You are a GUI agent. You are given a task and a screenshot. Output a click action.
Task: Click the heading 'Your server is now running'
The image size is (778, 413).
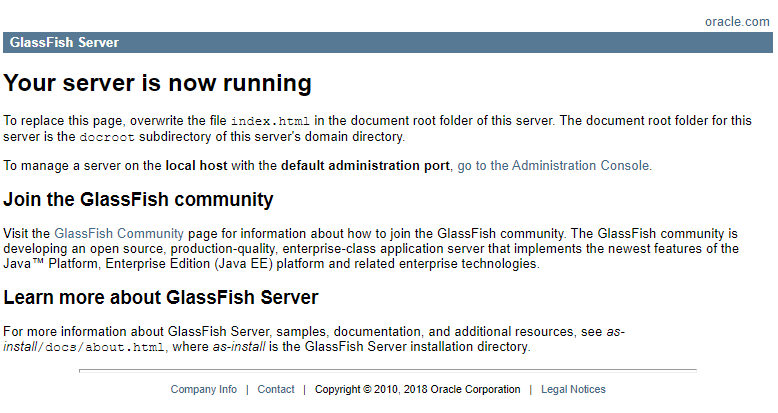pyautogui.click(x=157, y=83)
